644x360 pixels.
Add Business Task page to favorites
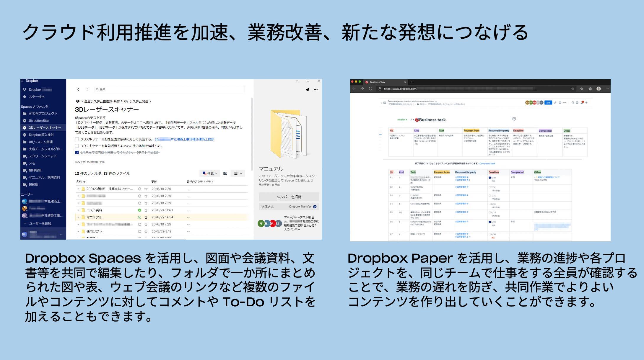pos(573,89)
